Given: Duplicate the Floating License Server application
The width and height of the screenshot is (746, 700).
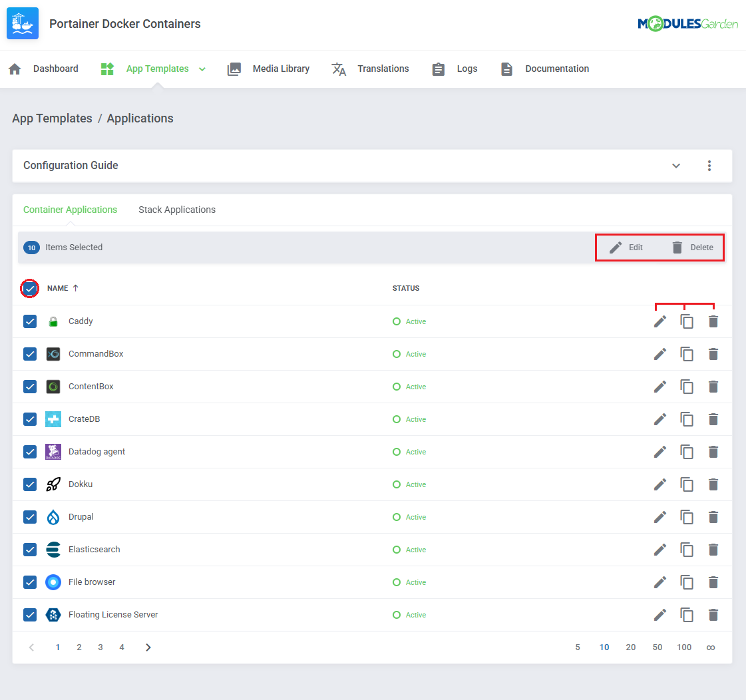Looking at the screenshot, I should pyautogui.click(x=687, y=615).
